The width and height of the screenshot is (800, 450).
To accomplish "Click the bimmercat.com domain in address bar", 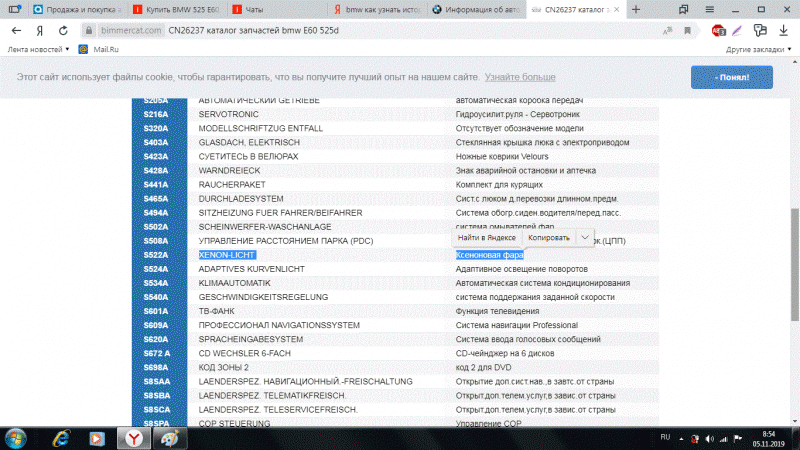I will tap(131, 31).
